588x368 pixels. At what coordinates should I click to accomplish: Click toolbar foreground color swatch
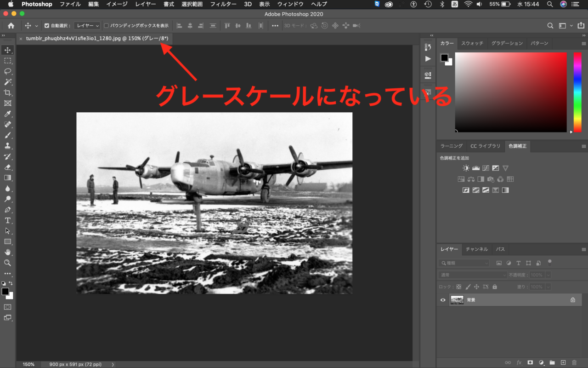click(x=5, y=292)
